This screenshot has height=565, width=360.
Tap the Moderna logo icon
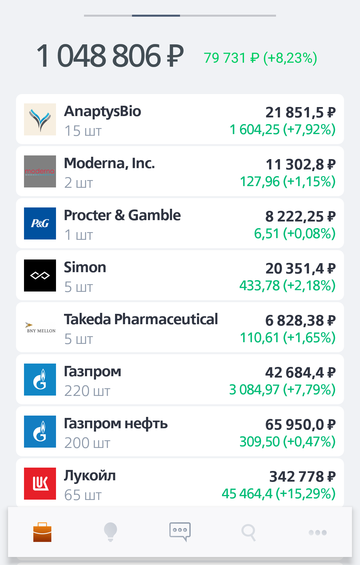click(40, 172)
